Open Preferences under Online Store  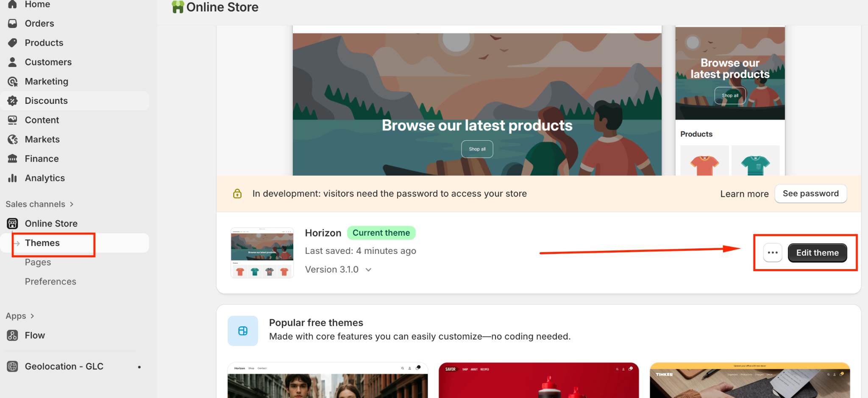(50, 281)
